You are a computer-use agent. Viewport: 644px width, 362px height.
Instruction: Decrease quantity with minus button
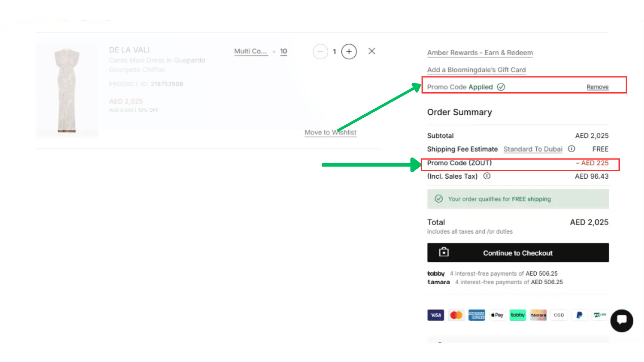[320, 52]
